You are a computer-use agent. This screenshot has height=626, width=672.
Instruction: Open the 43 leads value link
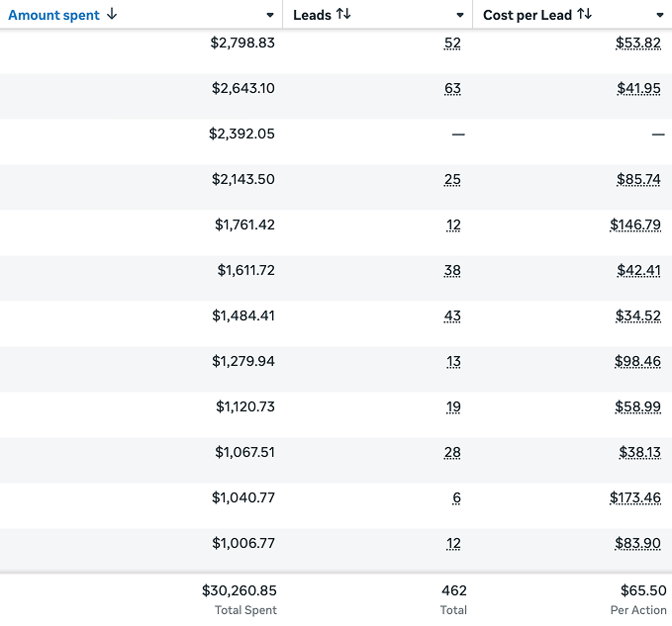click(x=452, y=316)
